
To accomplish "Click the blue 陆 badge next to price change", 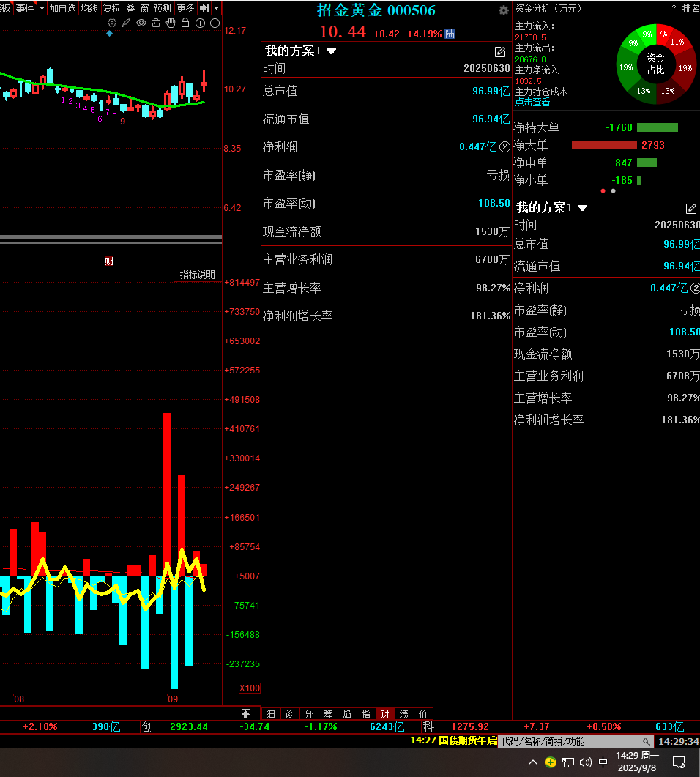I will tap(450, 34).
